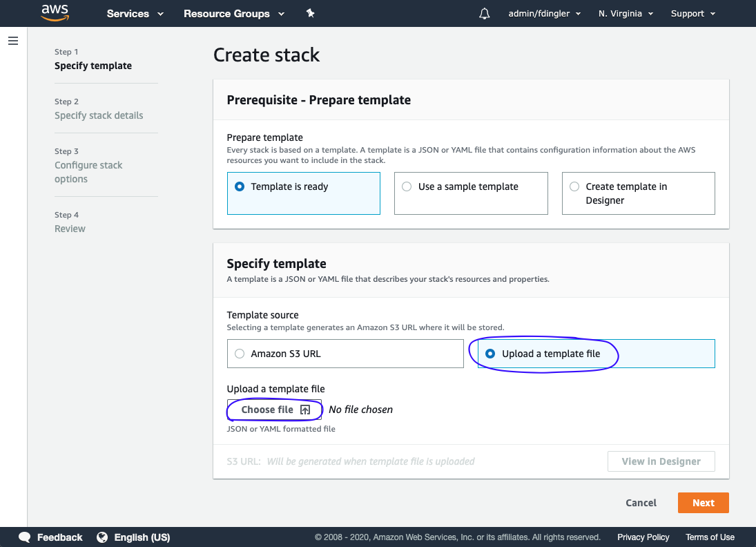Viewport: 756px width, 547px height.
Task: Open the Privacy Policy link
Action: click(x=643, y=537)
